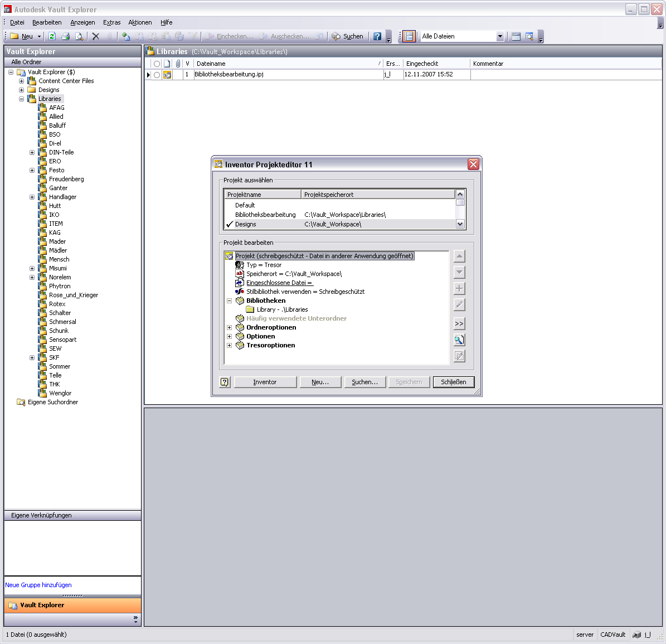Open print preview from the toolbar

point(79,37)
